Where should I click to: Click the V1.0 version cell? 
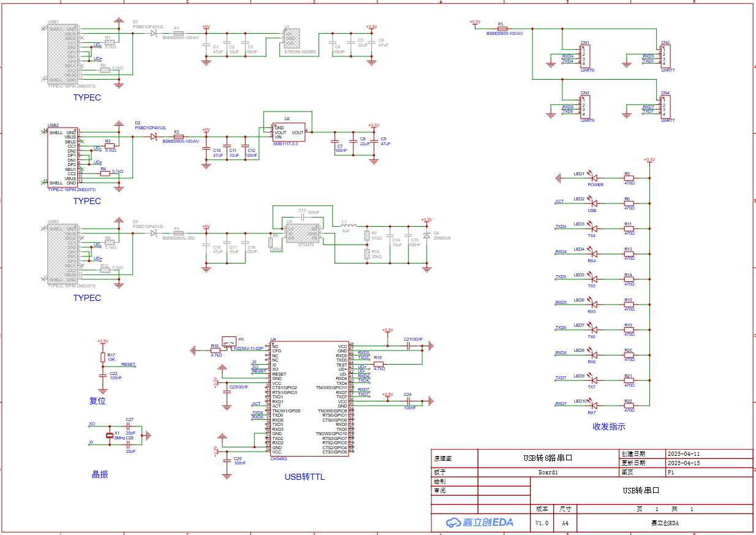(542, 523)
